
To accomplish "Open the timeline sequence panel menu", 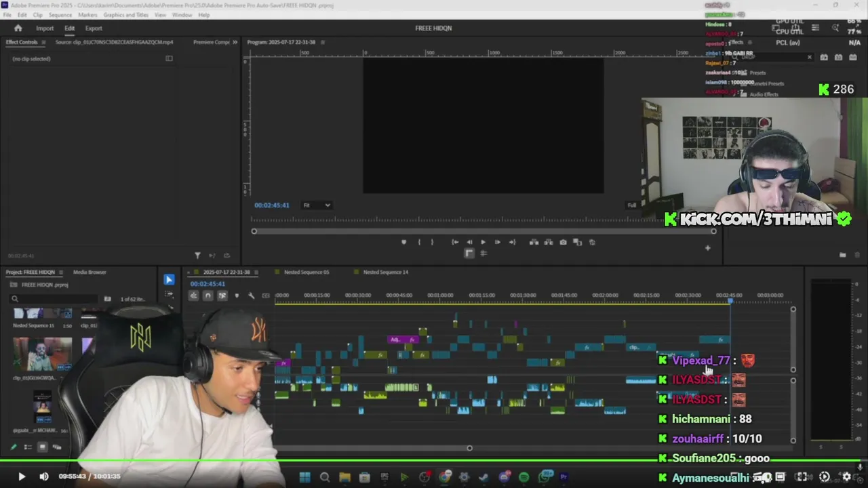I will pyautogui.click(x=256, y=272).
